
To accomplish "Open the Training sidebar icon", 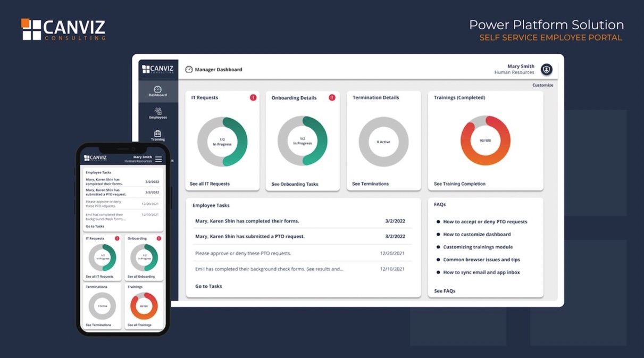I will click(x=157, y=135).
